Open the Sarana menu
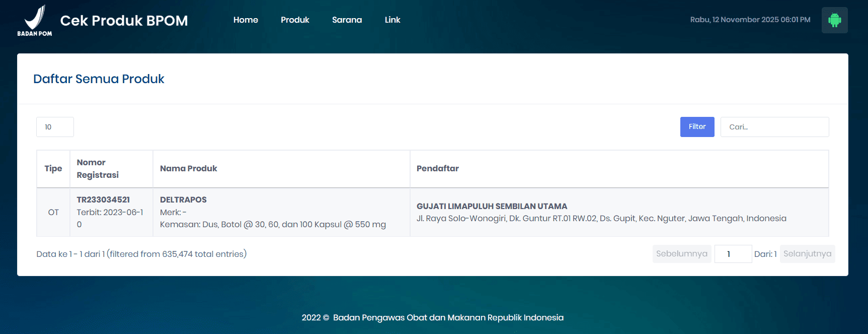The height and width of the screenshot is (334, 868). tap(347, 20)
